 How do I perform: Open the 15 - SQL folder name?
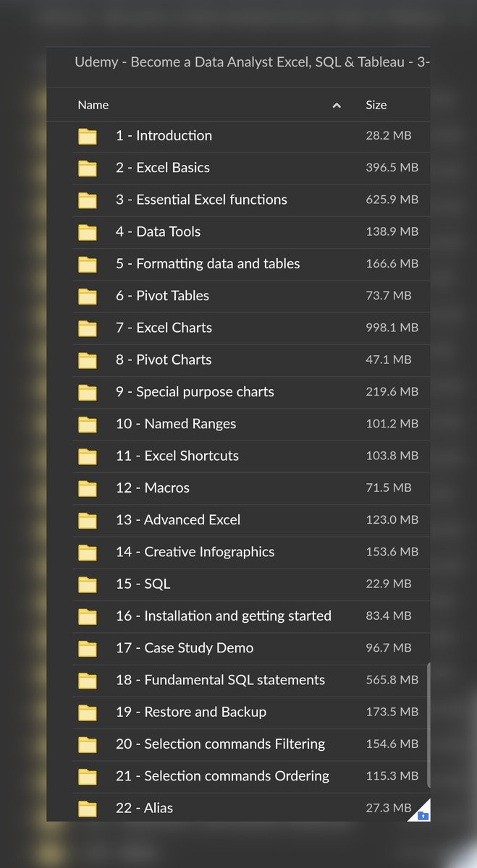143,584
